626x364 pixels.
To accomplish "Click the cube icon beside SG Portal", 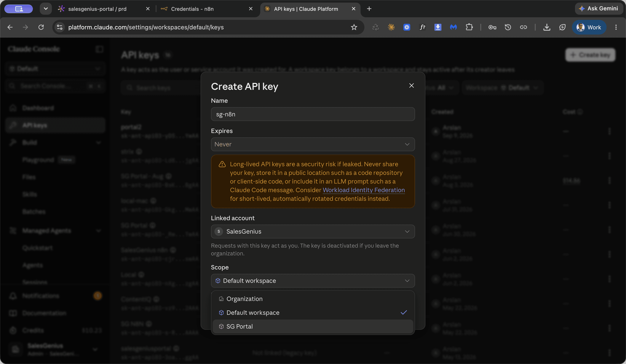I will (221, 326).
